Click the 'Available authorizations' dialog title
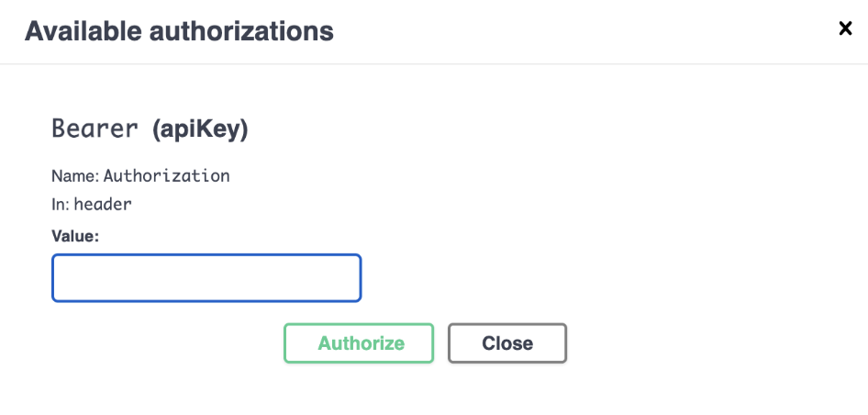This screenshot has width=868, height=415. (179, 32)
